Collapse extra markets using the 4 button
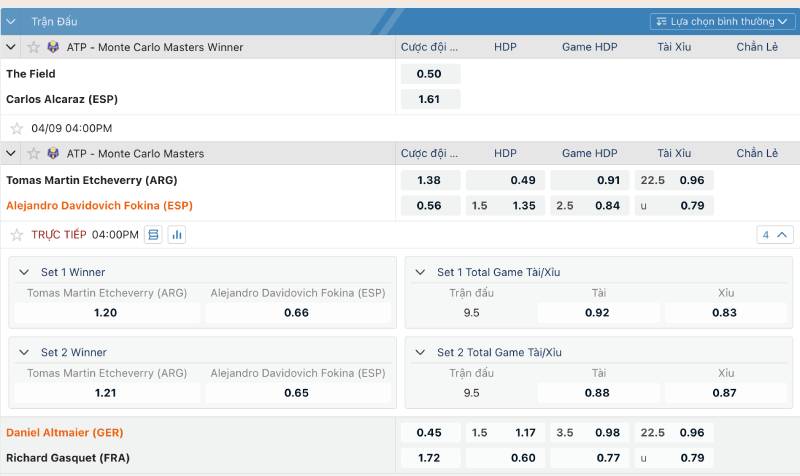Viewport: 800px width, 476px height. (775, 235)
